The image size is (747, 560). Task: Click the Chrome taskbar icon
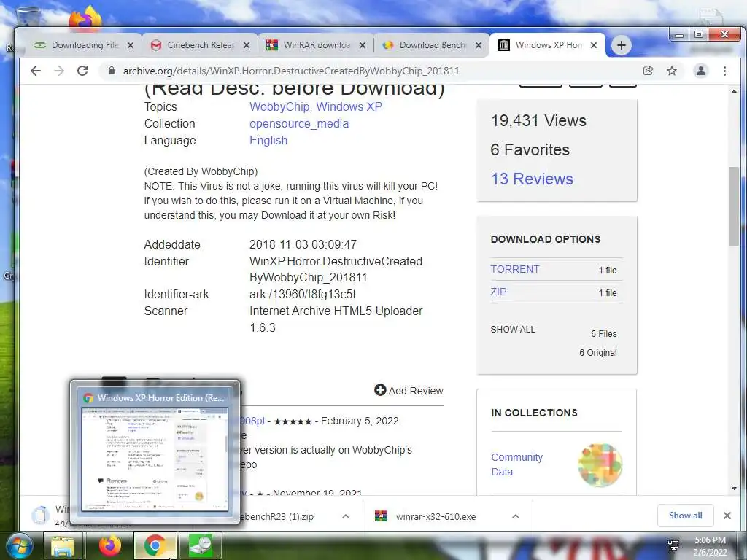(x=155, y=546)
